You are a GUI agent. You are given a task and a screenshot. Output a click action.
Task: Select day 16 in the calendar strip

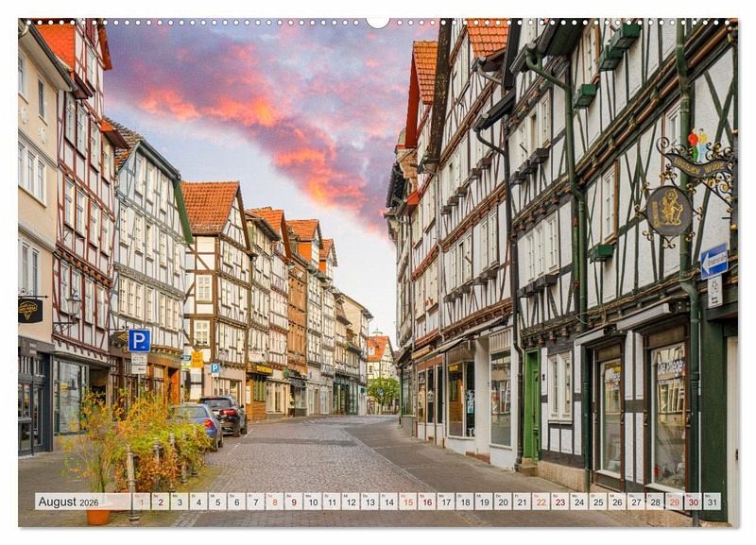(426, 502)
